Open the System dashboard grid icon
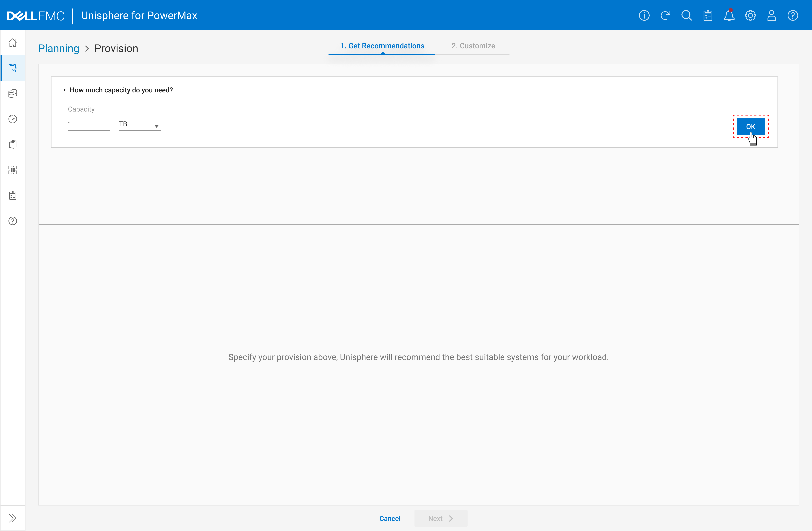This screenshot has width=812, height=531. [13, 170]
